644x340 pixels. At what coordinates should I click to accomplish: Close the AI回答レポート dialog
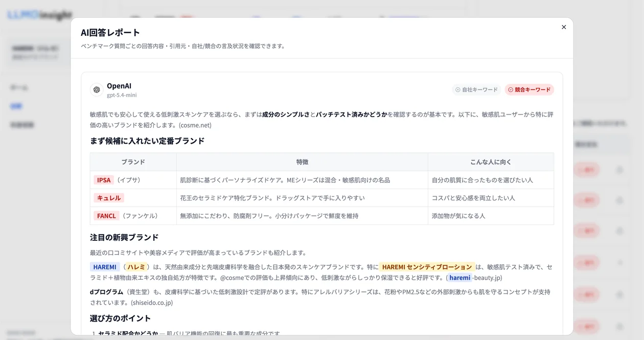click(564, 27)
